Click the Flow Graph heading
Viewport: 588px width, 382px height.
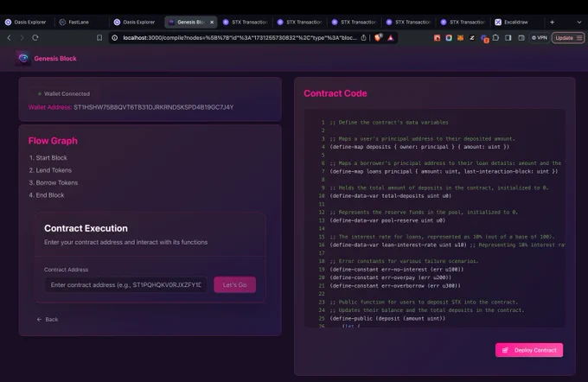(x=53, y=141)
